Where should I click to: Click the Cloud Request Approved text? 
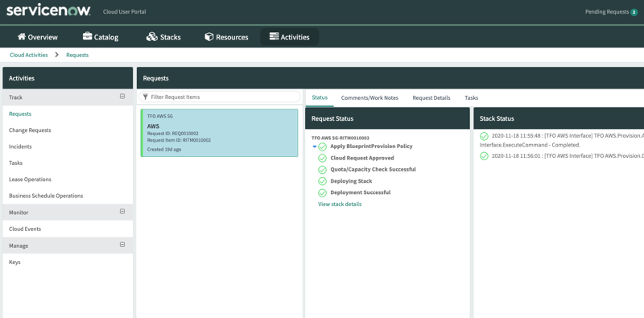(x=361, y=158)
